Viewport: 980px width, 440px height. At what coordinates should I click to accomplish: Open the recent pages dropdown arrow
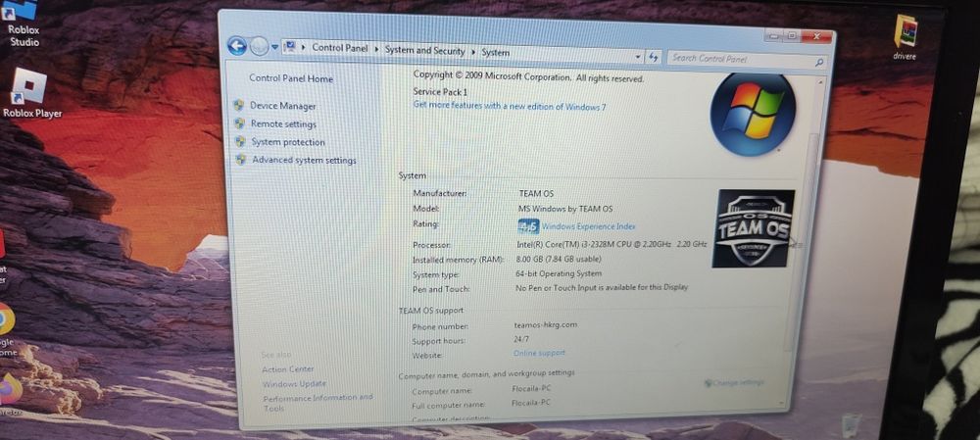(275, 47)
